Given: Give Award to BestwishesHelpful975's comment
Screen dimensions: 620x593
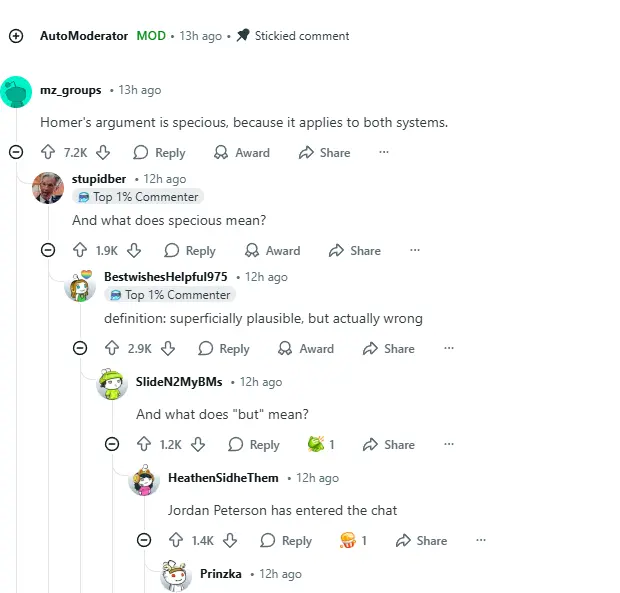Looking at the screenshot, I should tap(306, 349).
